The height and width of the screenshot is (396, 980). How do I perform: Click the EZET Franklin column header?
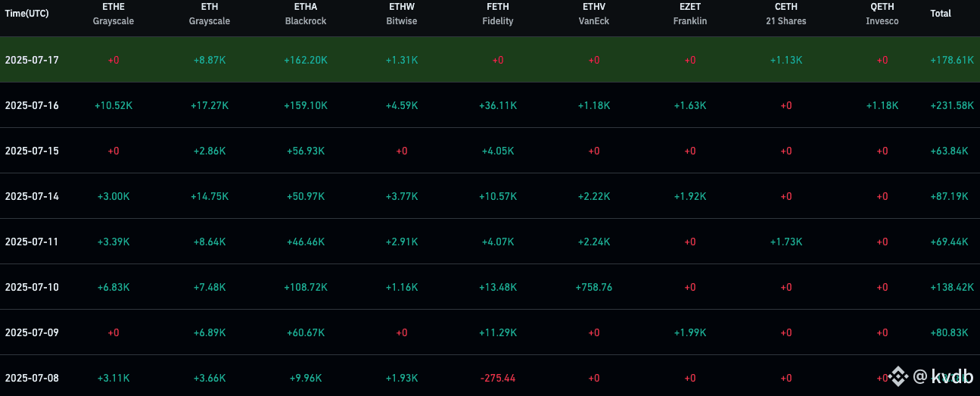[690, 14]
